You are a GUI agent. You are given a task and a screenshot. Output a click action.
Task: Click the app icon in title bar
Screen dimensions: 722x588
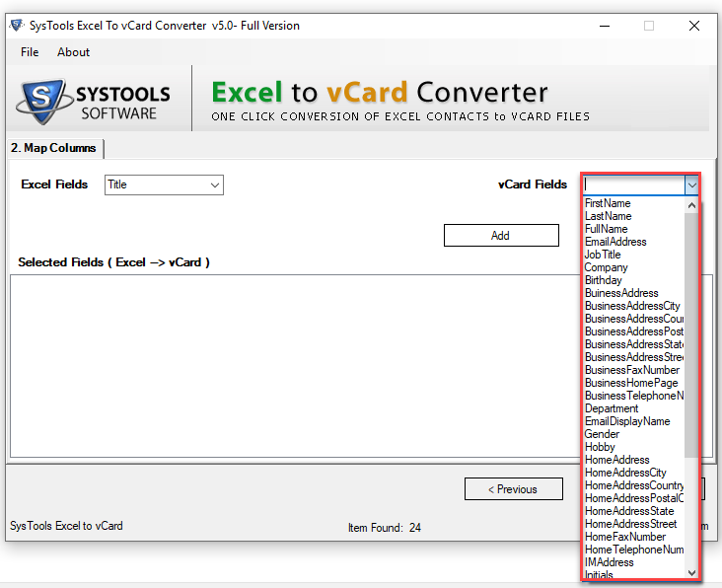point(16,26)
